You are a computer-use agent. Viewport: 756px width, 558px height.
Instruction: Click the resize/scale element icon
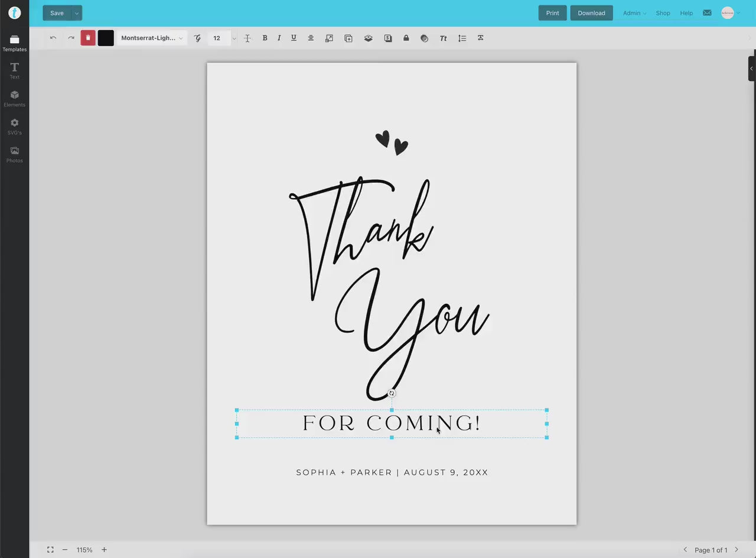pyautogui.click(x=329, y=38)
